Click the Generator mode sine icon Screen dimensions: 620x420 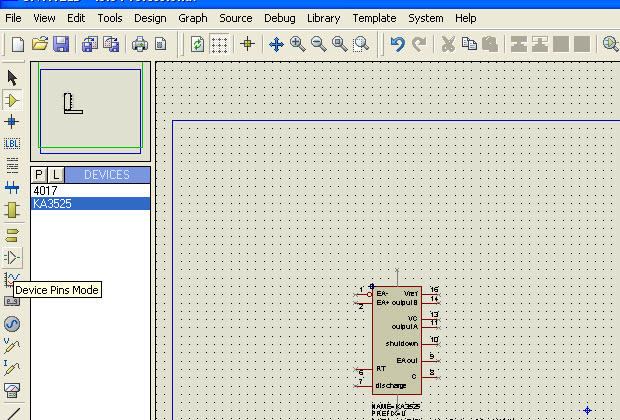point(13,323)
